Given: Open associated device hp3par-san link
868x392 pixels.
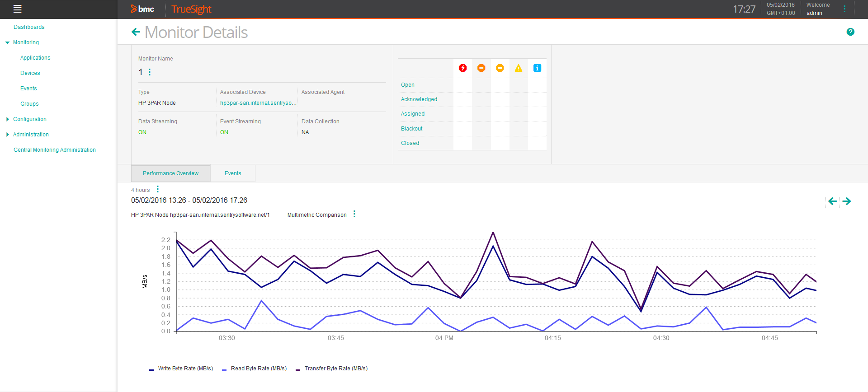Looking at the screenshot, I should [258, 103].
